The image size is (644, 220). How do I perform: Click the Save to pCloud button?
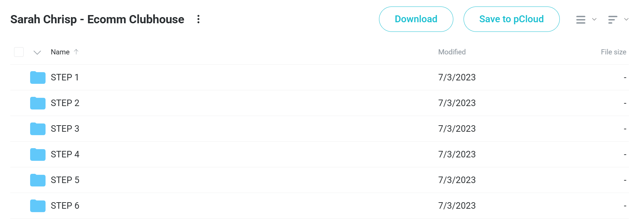pyautogui.click(x=512, y=19)
